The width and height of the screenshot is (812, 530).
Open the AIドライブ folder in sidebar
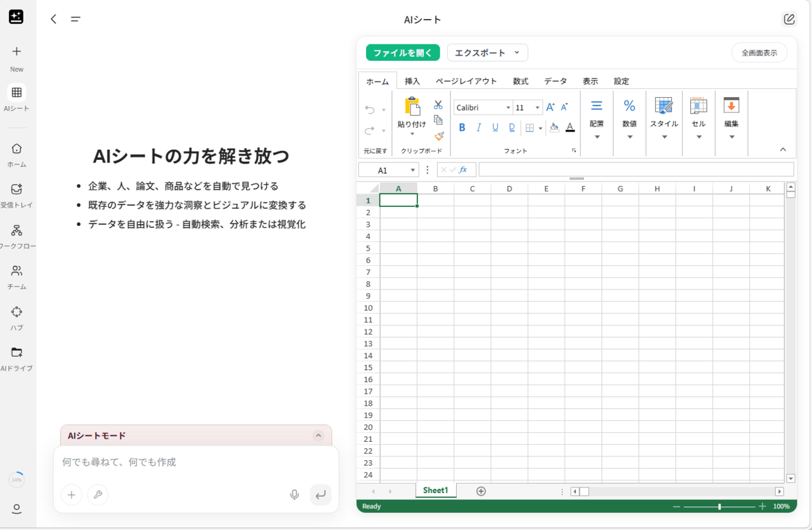pos(16,353)
